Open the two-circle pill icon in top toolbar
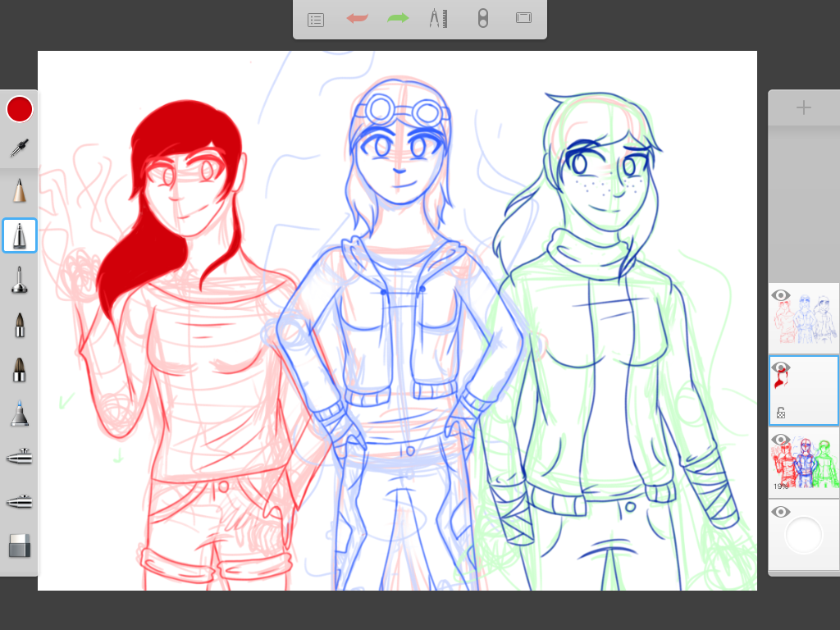Viewport: 840px width, 630px height. pos(483,19)
